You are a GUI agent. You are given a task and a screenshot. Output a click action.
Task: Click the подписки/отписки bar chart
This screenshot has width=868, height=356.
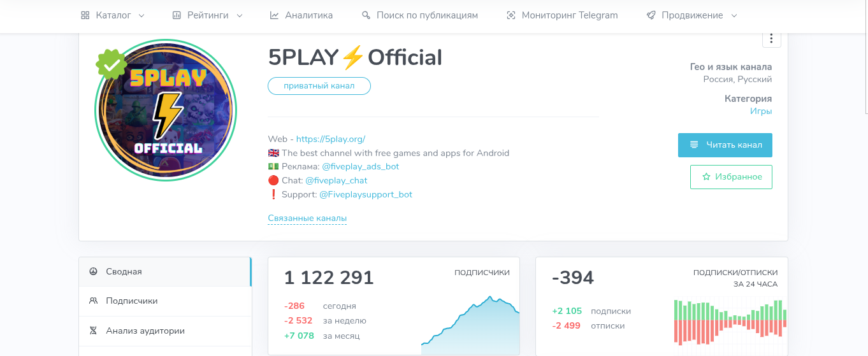730,322
